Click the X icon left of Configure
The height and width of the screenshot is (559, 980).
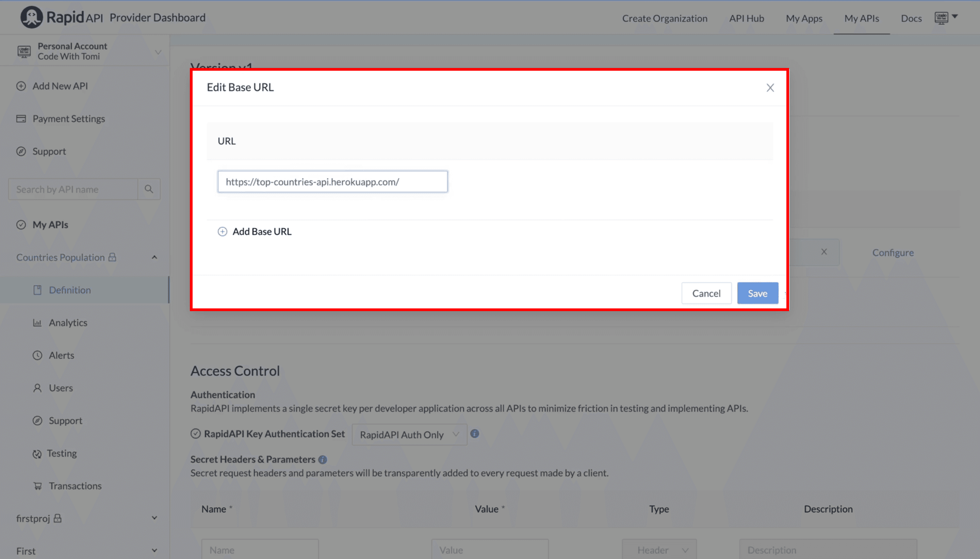tap(824, 252)
